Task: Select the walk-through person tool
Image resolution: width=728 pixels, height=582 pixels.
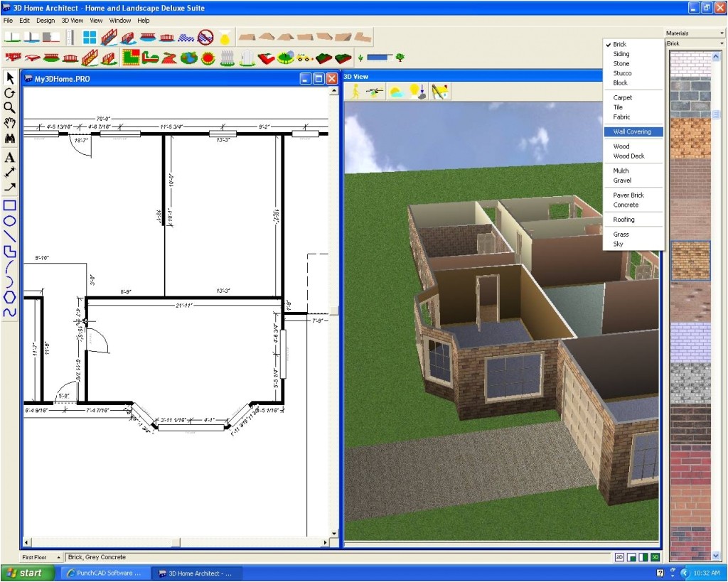Action: [x=355, y=91]
